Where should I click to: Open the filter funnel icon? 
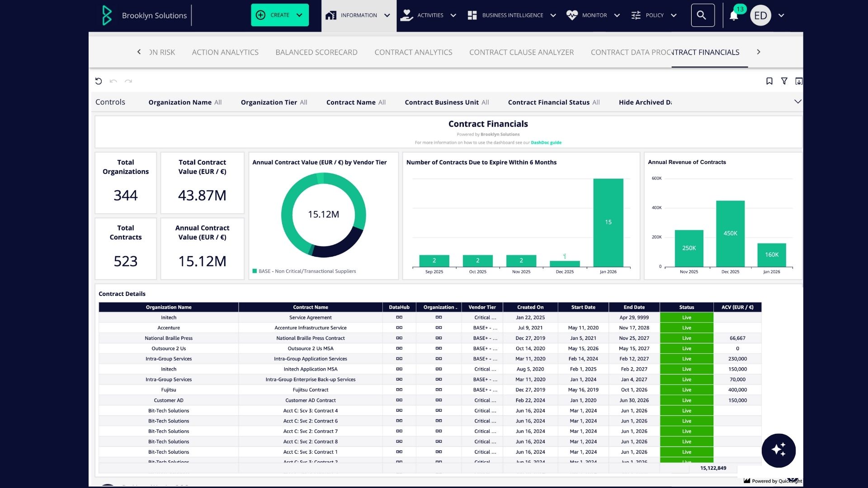(x=784, y=81)
